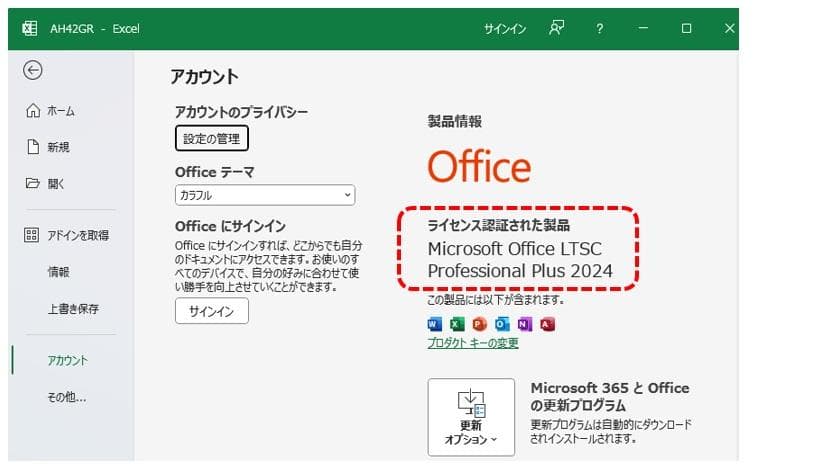Screen dimensions: 819x473
Task: Click the Office にサインイン heading
Action: 230,226
